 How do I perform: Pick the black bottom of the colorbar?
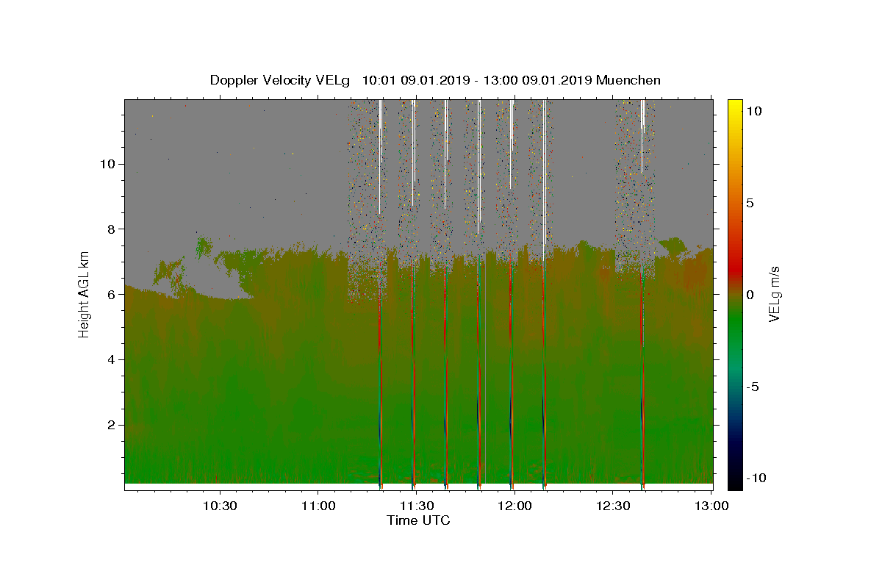click(735, 483)
